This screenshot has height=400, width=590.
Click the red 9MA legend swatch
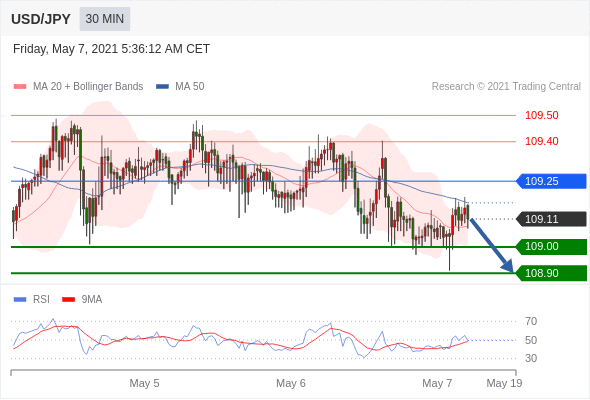[68, 300]
